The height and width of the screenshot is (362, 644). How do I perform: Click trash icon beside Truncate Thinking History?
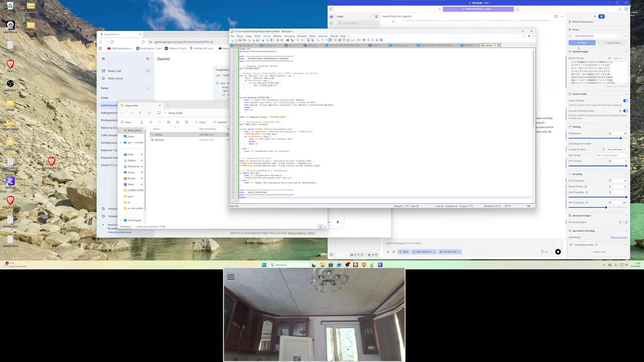[620, 111]
